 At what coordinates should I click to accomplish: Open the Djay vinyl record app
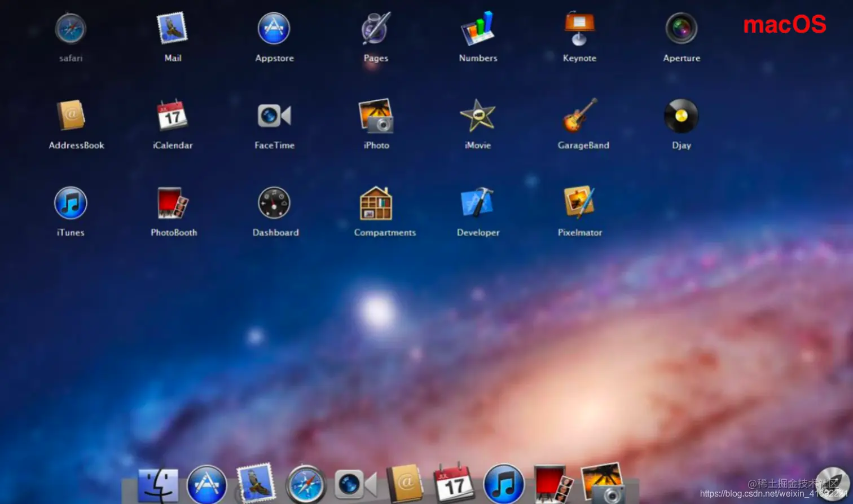[x=681, y=116]
